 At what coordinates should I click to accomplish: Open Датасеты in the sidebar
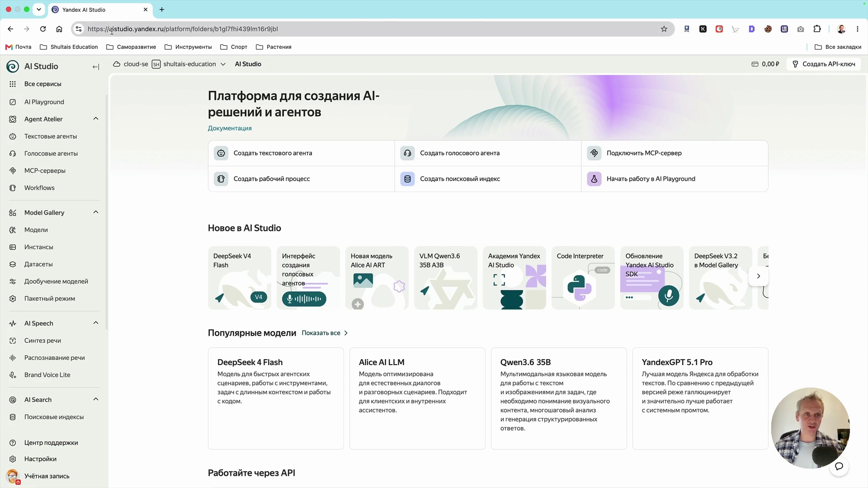tap(38, 264)
